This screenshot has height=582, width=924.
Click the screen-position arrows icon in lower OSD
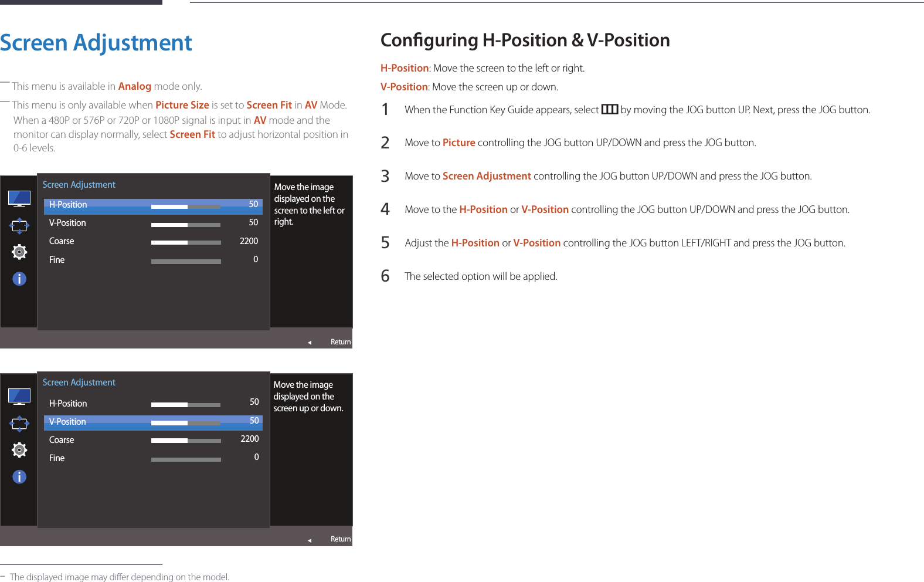pos(19,423)
